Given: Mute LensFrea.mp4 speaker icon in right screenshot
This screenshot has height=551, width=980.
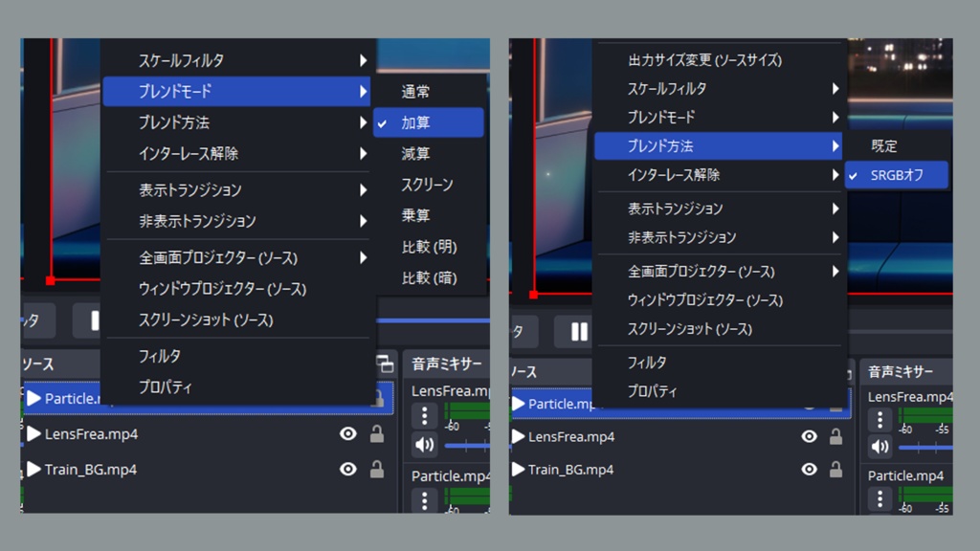Looking at the screenshot, I should click(x=880, y=447).
